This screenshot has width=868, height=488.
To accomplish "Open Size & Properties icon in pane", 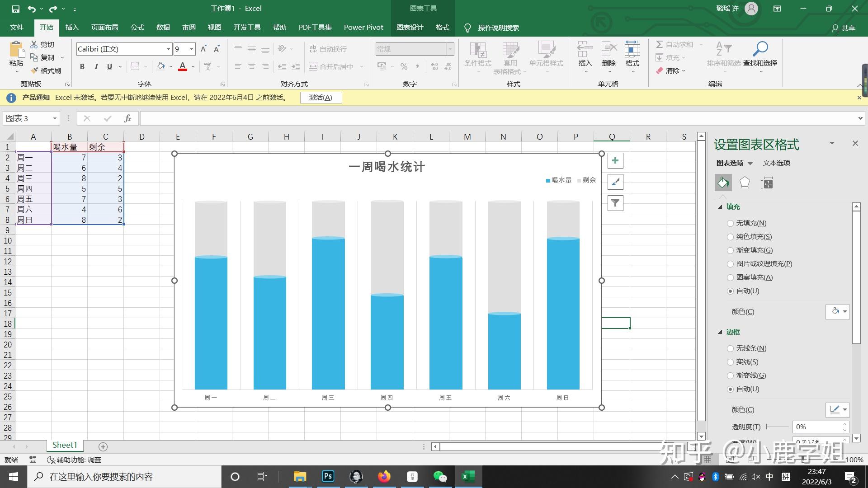I will coord(767,183).
